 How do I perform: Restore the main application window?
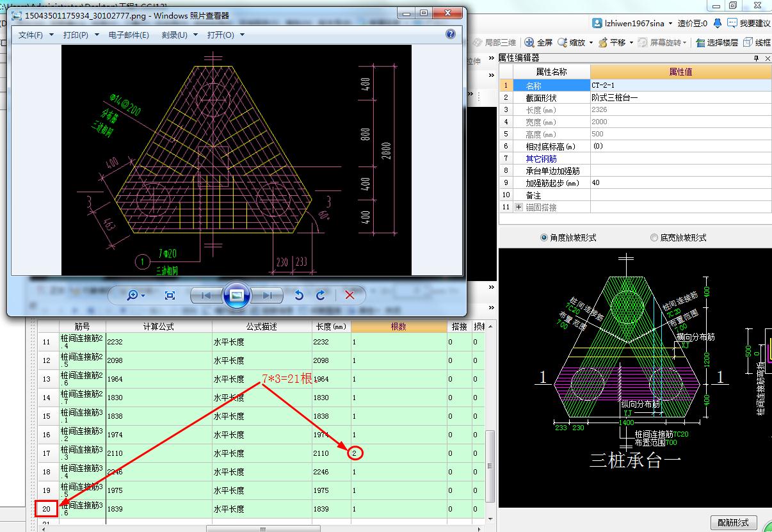pyautogui.click(x=732, y=5)
